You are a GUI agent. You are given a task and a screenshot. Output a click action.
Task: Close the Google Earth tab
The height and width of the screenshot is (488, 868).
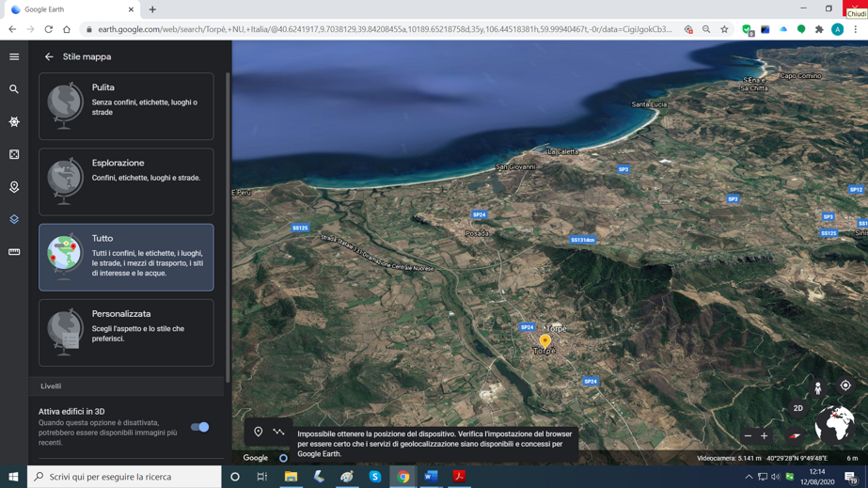[131, 9]
